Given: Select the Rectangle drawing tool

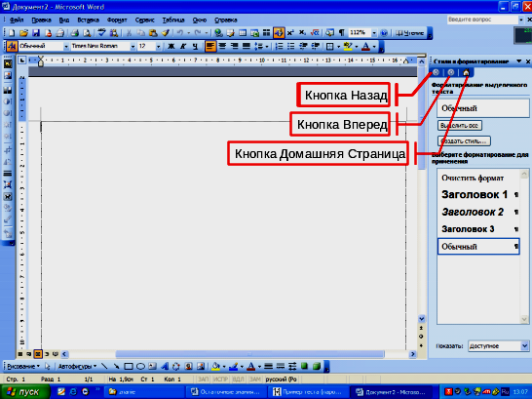Looking at the screenshot, I should pyautogui.click(x=129, y=367).
